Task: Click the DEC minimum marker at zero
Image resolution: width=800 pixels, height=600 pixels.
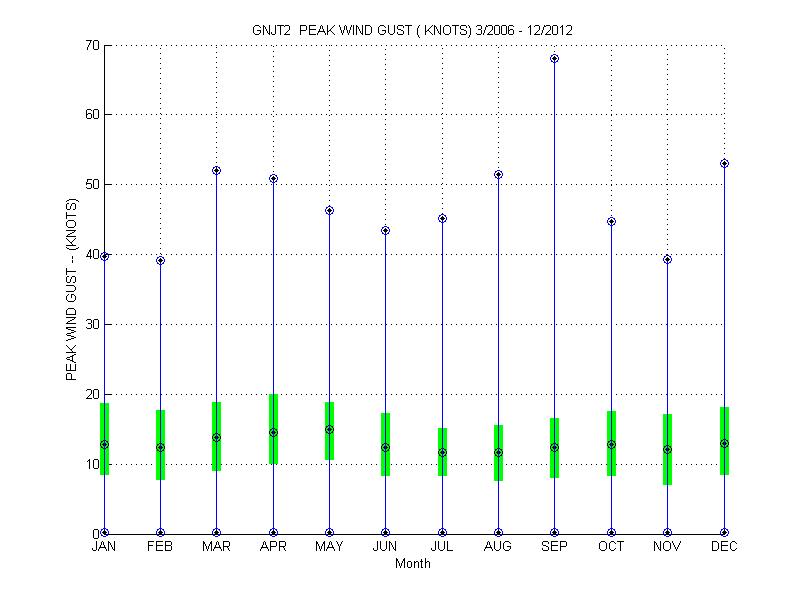Action: 724,533
